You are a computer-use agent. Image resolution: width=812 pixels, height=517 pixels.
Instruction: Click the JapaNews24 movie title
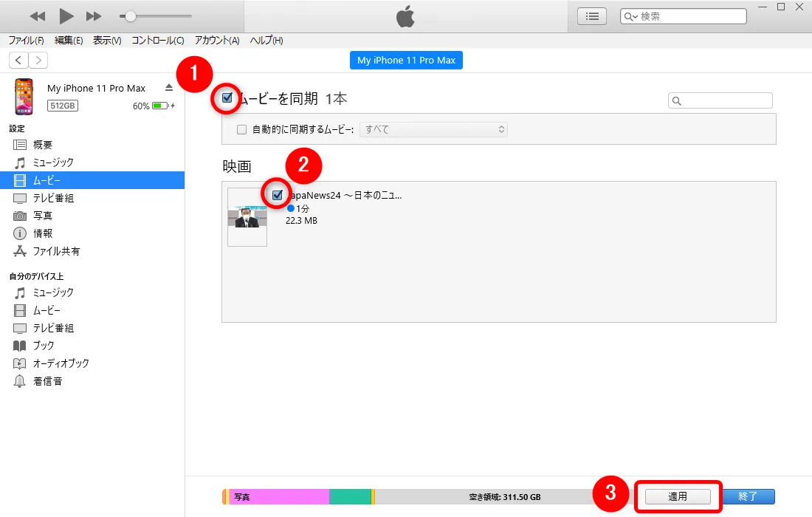click(344, 195)
